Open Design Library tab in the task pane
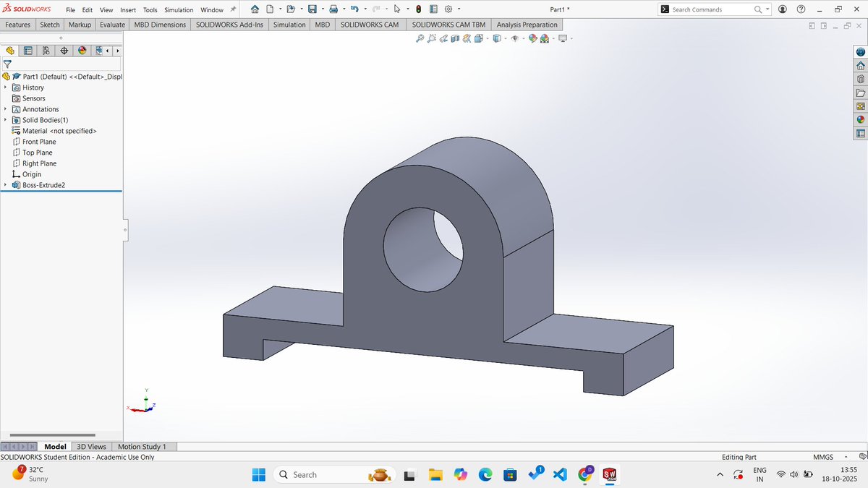Screen dimensions: 868x488 click(x=860, y=79)
